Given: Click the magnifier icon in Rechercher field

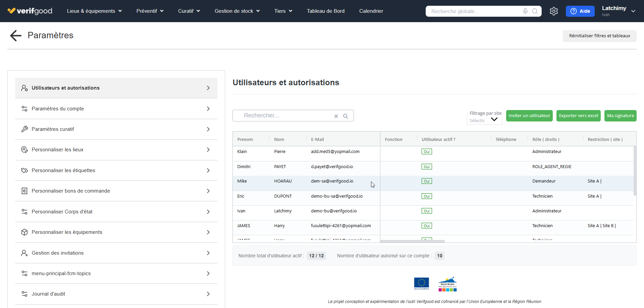Looking at the screenshot, I should [x=345, y=116].
